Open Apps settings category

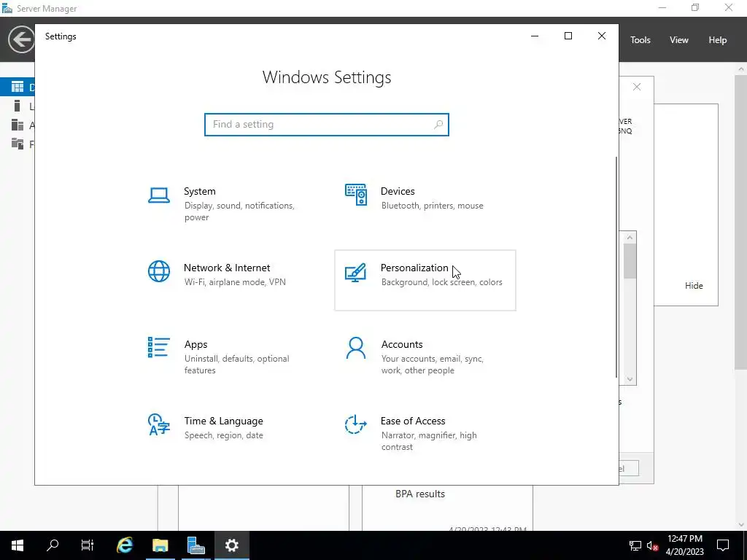(228, 357)
